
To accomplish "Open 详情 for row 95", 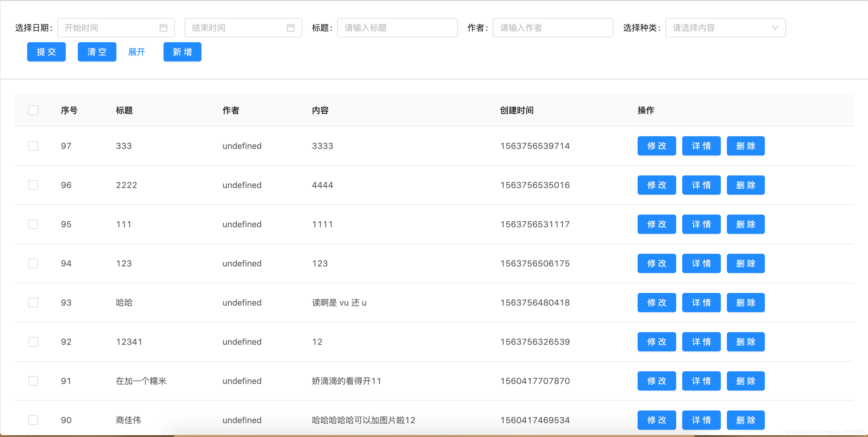I will pos(701,224).
